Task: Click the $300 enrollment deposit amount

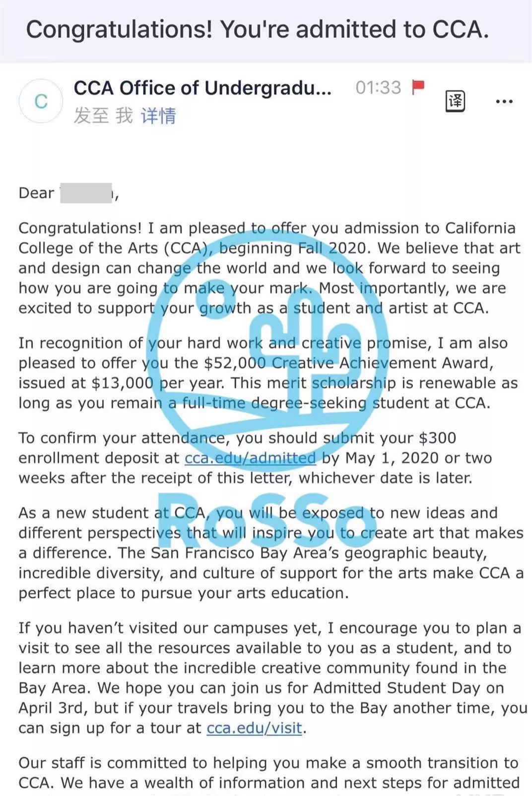Action: pyautogui.click(x=437, y=438)
